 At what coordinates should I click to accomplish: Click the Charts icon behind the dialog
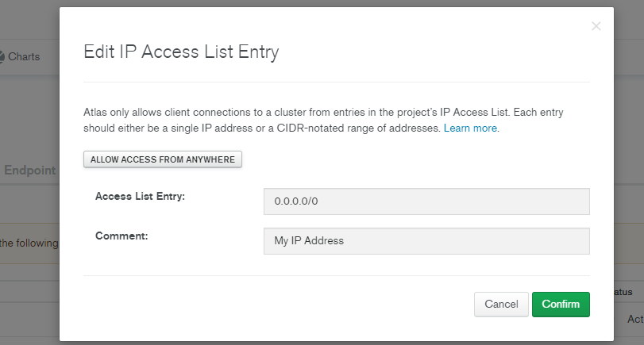click(x=2, y=56)
